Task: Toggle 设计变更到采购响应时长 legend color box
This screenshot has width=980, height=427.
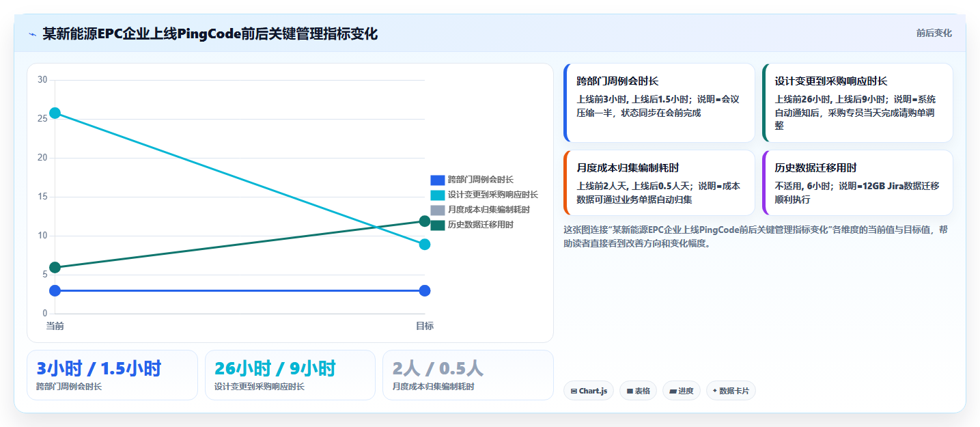Action: [438, 195]
